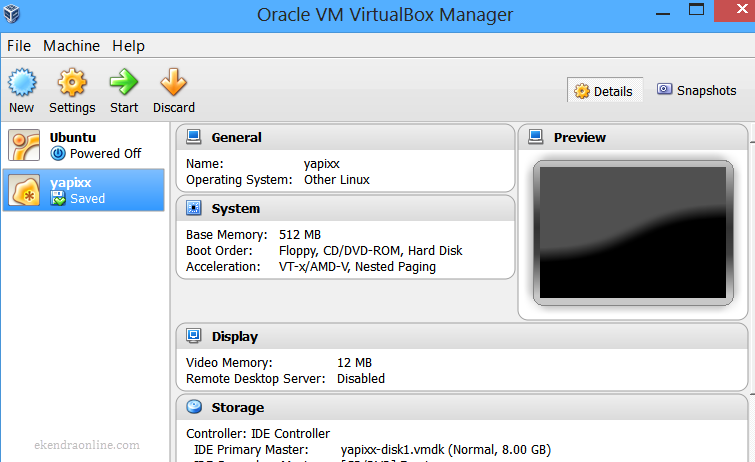Switch to the Snapshots view
755x462 pixels.
(697, 90)
